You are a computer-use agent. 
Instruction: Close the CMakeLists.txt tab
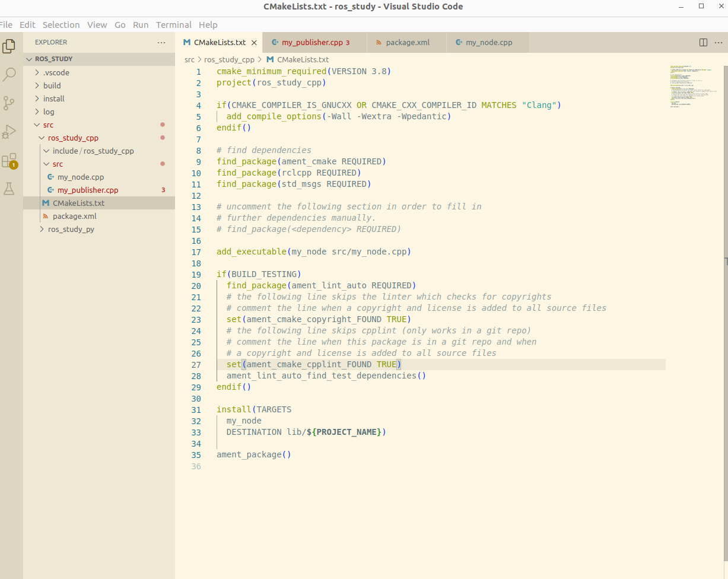point(254,43)
